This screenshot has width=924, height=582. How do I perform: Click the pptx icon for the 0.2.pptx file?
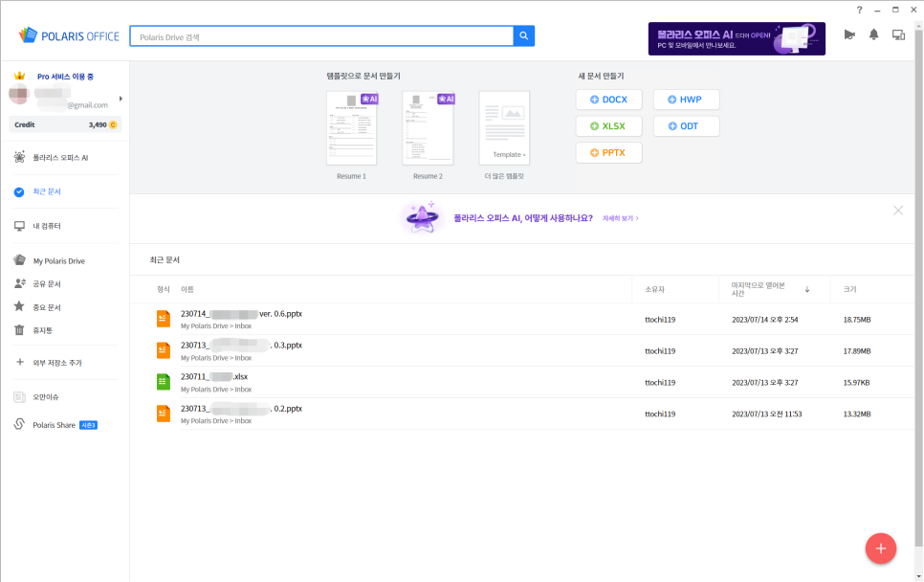164,414
